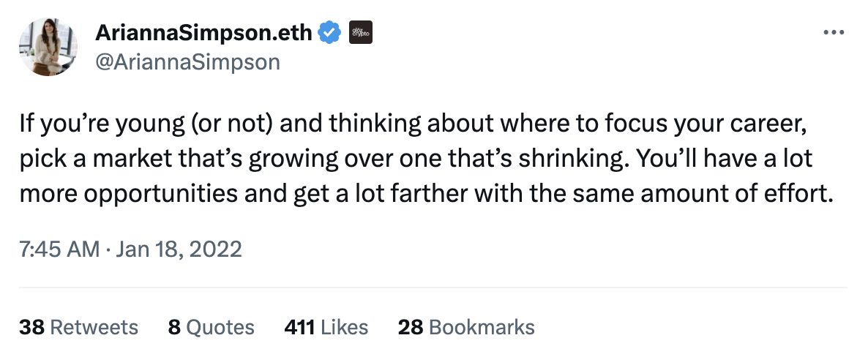
Task: Click the 28 Bookmarks count
Action: coord(466,327)
